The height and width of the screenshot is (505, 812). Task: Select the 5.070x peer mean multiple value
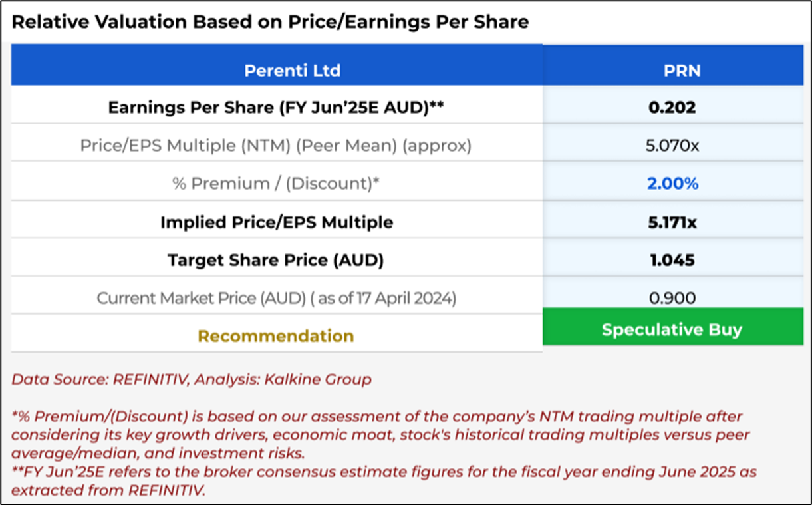(672, 146)
